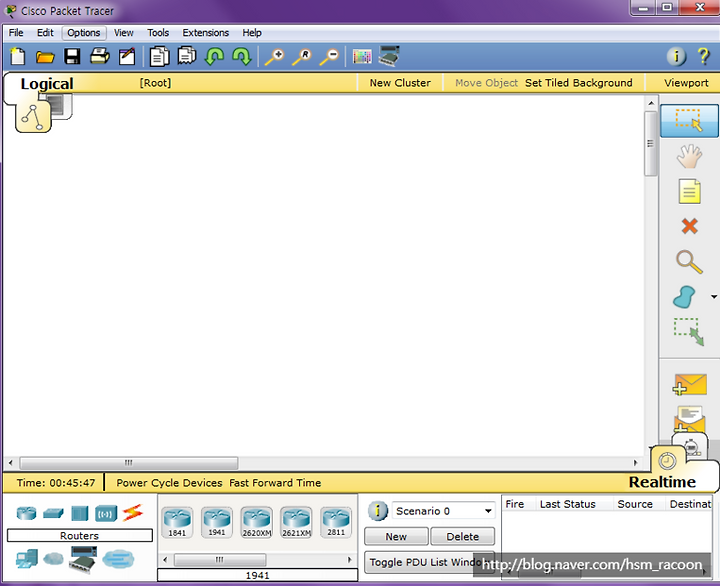
Task: Open the Help menu
Action: [x=252, y=33]
